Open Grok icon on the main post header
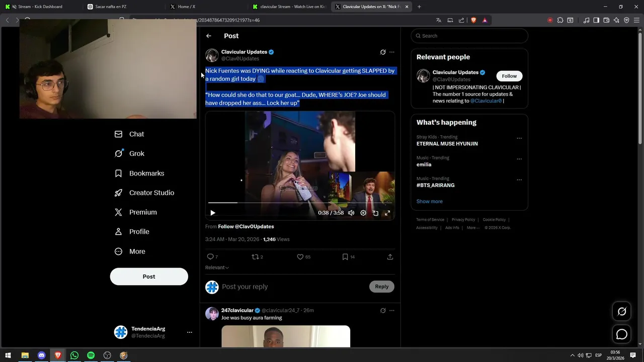 pyautogui.click(x=383, y=52)
